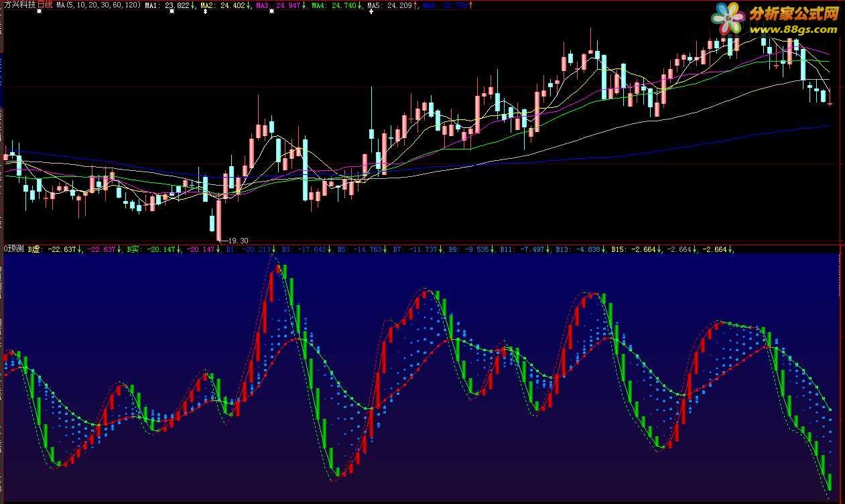This screenshot has width=845, height=504.
Task: Click the B9: -9.535 value
Action: pyautogui.click(x=470, y=249)
